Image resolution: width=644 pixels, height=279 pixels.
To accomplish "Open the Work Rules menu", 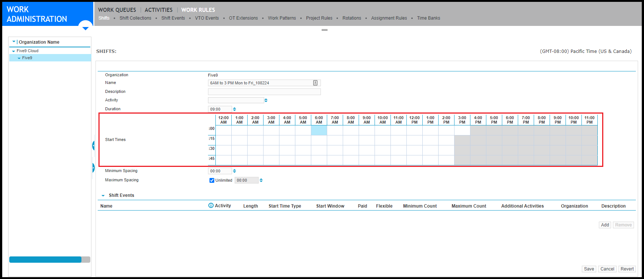I will 198,10.
